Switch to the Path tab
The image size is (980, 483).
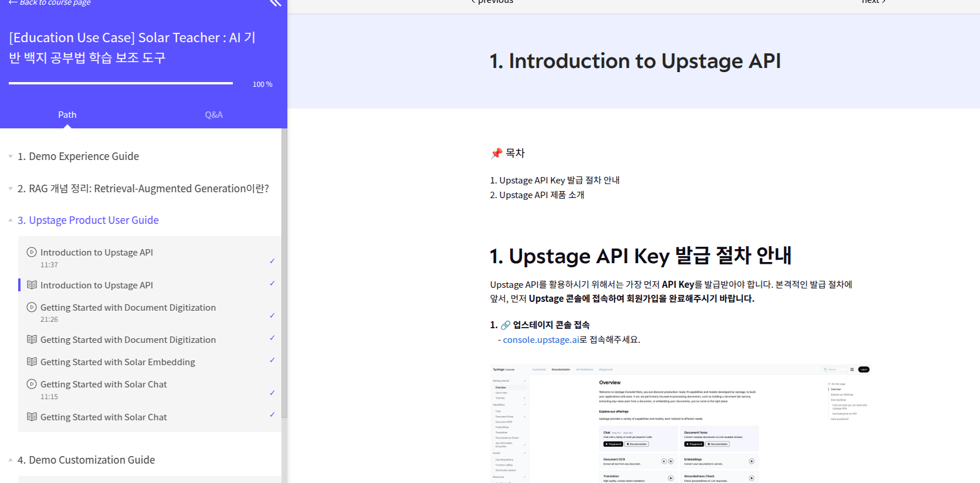click(67, 115)
